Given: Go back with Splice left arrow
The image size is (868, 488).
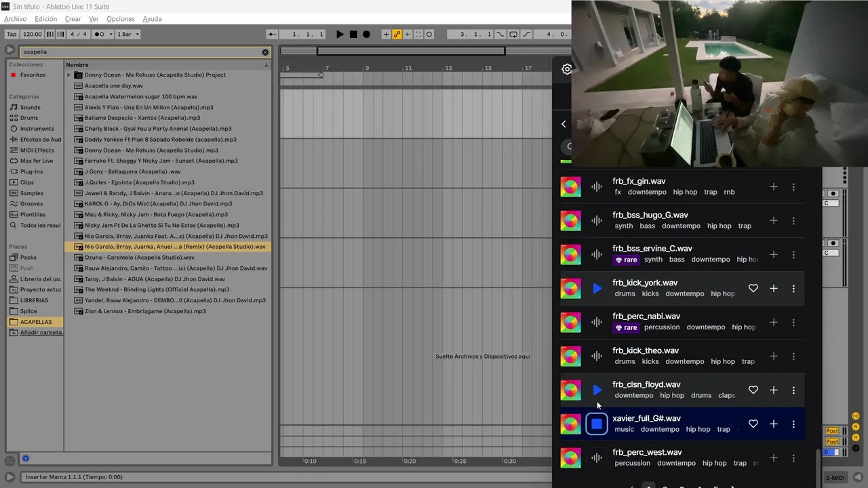Looking at the screenshot, I should point(564,124).
